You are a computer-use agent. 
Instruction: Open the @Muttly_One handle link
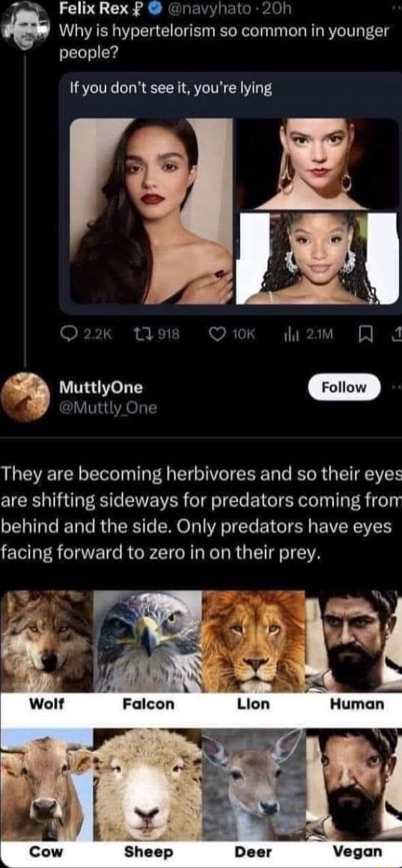(x=109, y=408)
